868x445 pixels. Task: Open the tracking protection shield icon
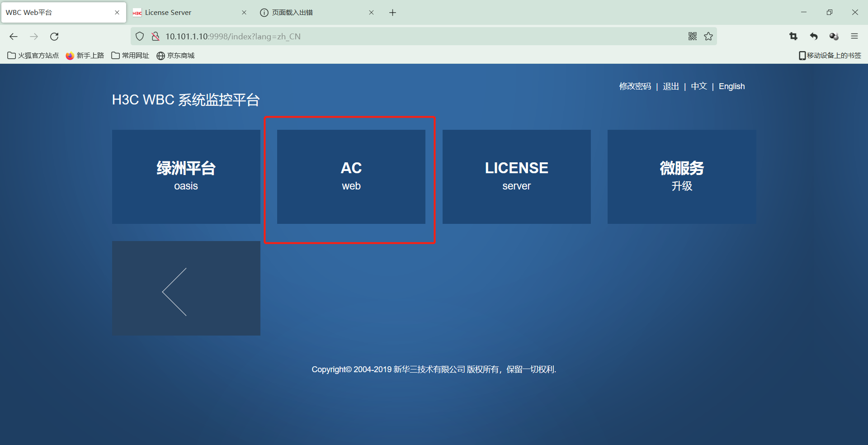140,37
